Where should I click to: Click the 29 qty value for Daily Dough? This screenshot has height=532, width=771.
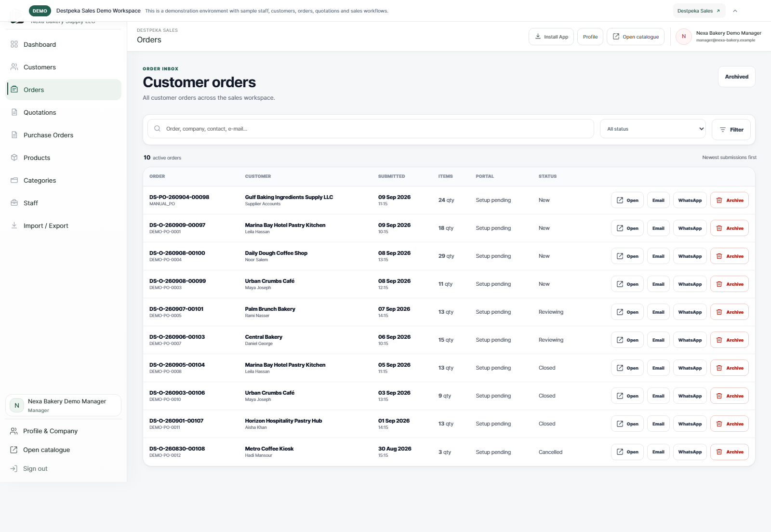click(446, 256)
